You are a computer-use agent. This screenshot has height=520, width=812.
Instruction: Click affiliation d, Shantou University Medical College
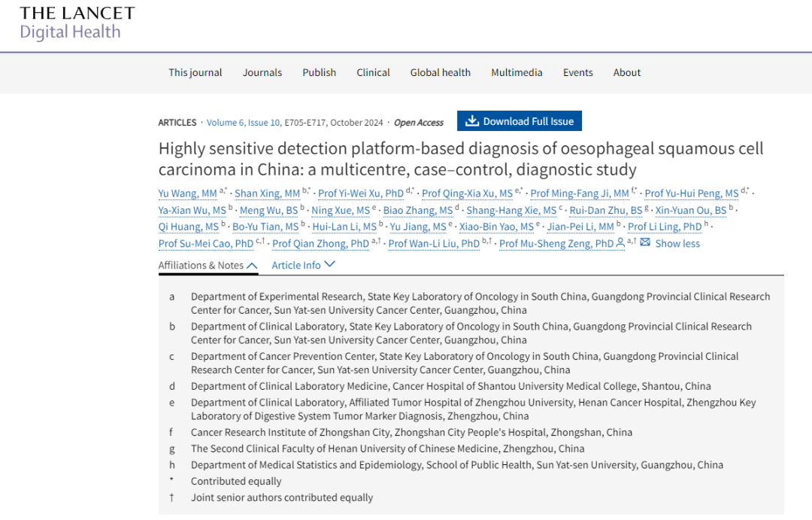click(x=450, y=386)
